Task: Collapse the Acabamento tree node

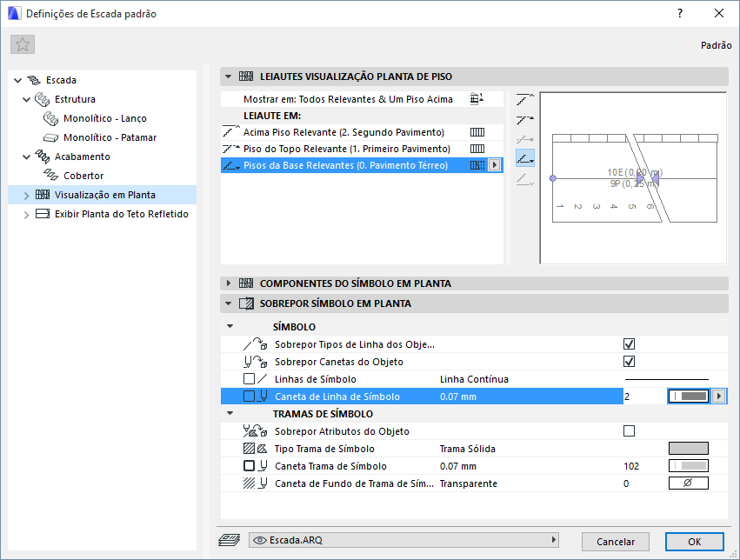Action: coord(27,157)
